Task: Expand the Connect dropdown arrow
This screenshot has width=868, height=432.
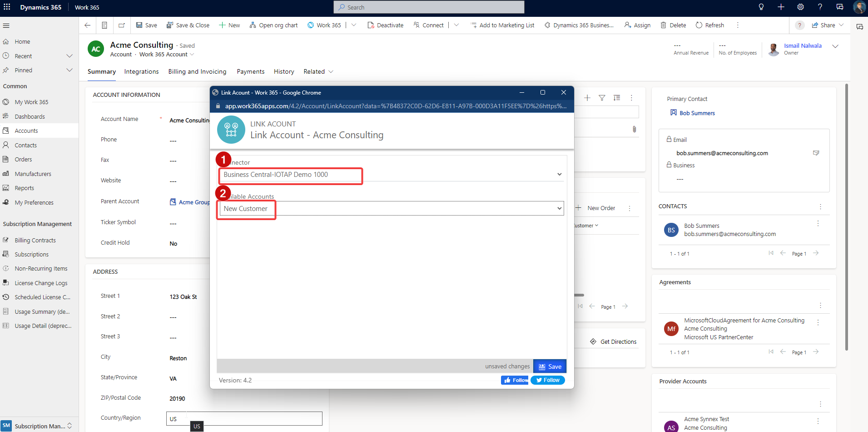Action: pos(456,25)
